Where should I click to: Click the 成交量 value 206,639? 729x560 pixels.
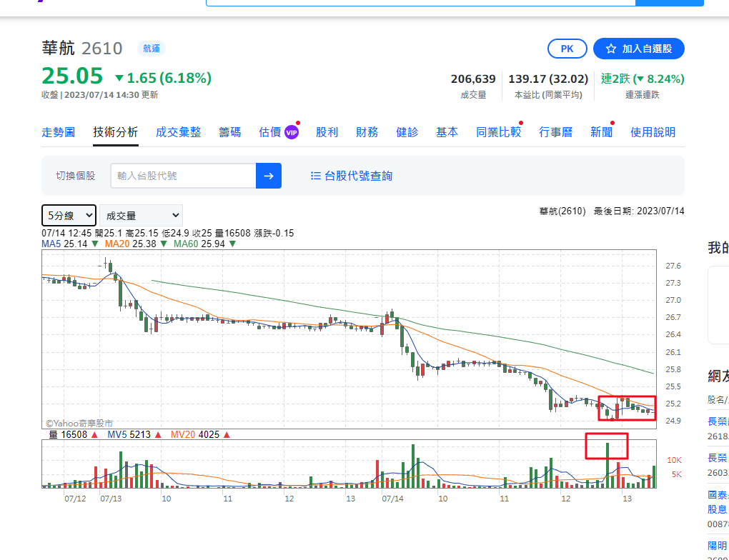coord(473,79)
